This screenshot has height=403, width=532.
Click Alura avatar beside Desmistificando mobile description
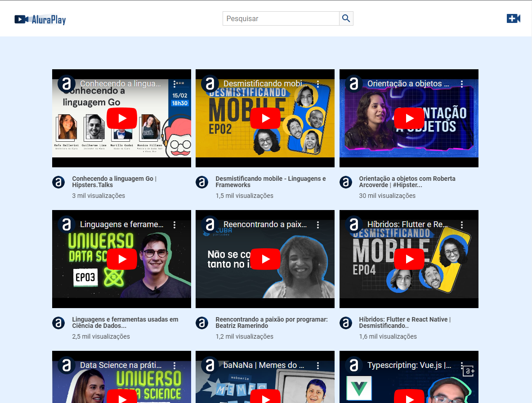202,182
